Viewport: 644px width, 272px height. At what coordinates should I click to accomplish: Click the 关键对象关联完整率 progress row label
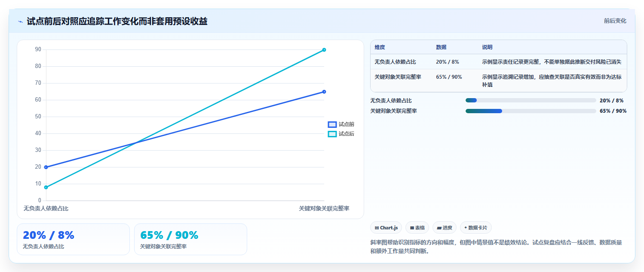[x=393, y=111]
